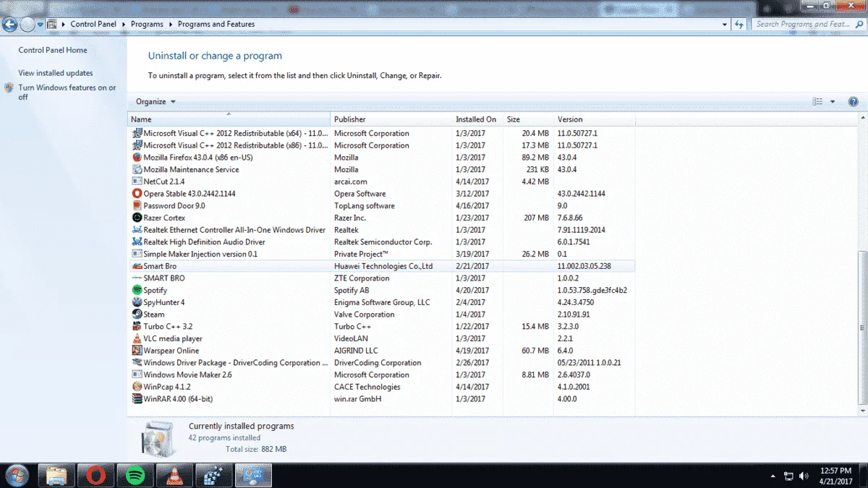
Task: Open Turn Windows features on or off
Action: tap(67, 93)
